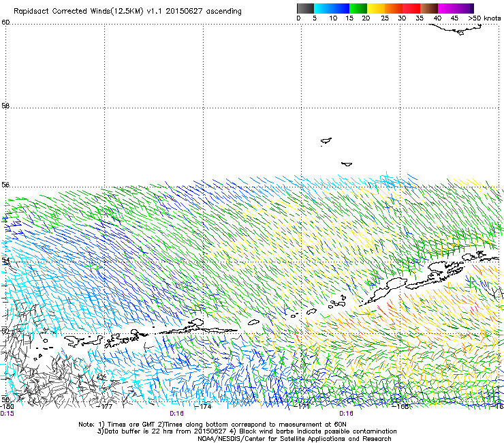Click the latitude label '54'
The image size is (504, 443).
point(5,260)
